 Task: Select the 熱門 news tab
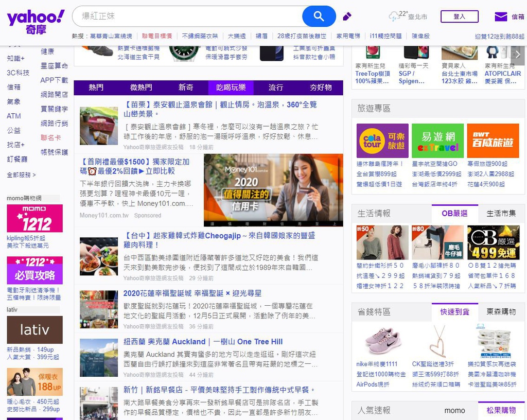[x=96, y=87]
